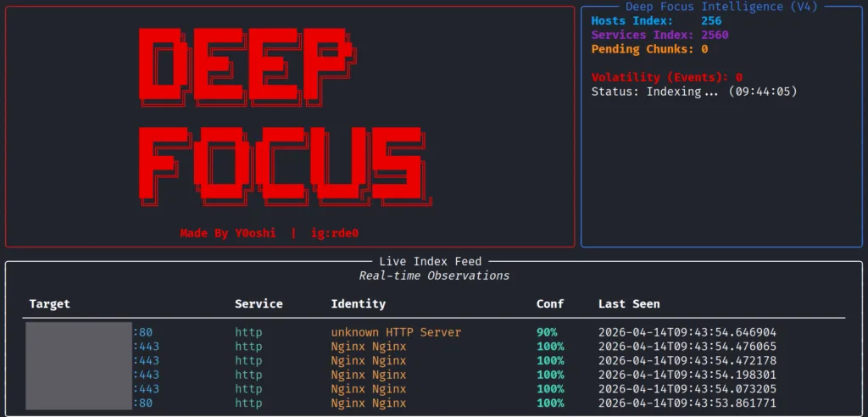The width and height of the screenshot is (868, 417).
Task: Select the "Real-time Observations" subtitle
Action: pyautogui.click(x=434, y=275)
